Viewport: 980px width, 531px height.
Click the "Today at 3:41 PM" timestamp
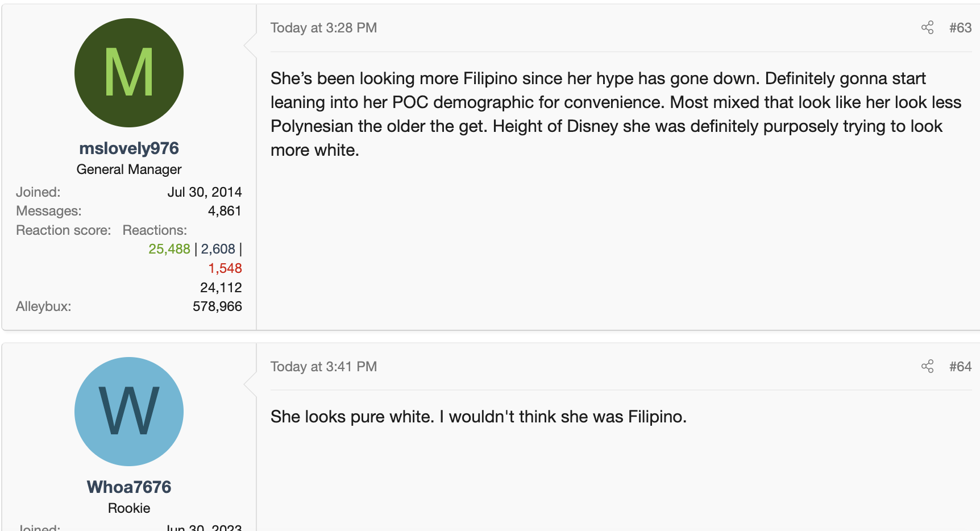click(323, 367)
